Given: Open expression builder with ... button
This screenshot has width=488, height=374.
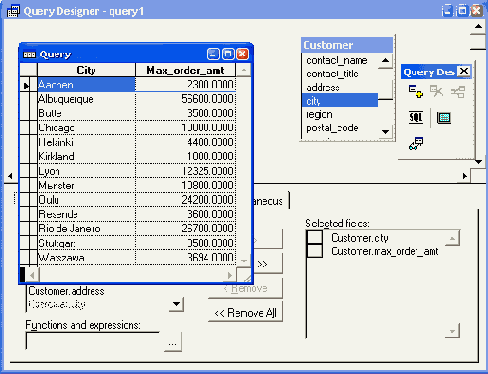Looking at the screenshot, I should pos(173,343).
